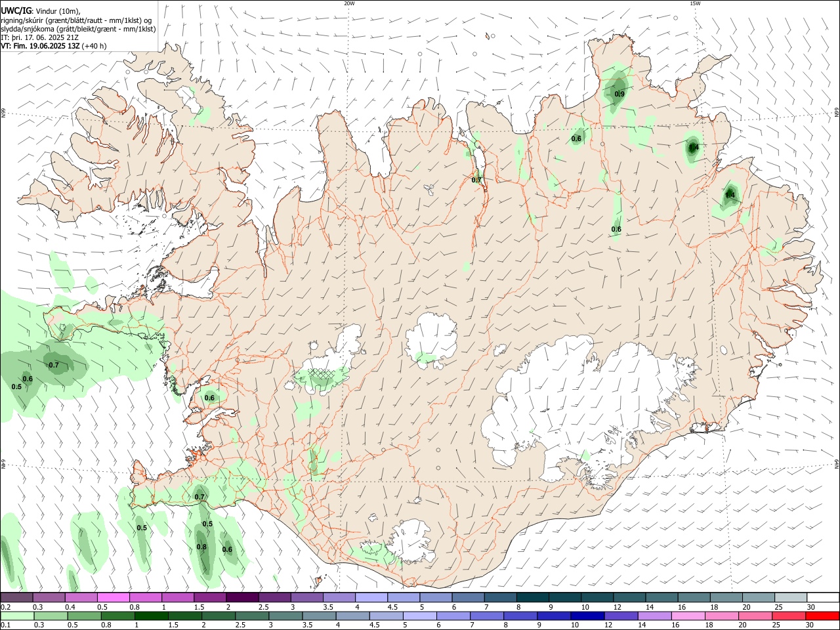Click the grey-teal 16–18 snow legend swatch

(694, 598)
